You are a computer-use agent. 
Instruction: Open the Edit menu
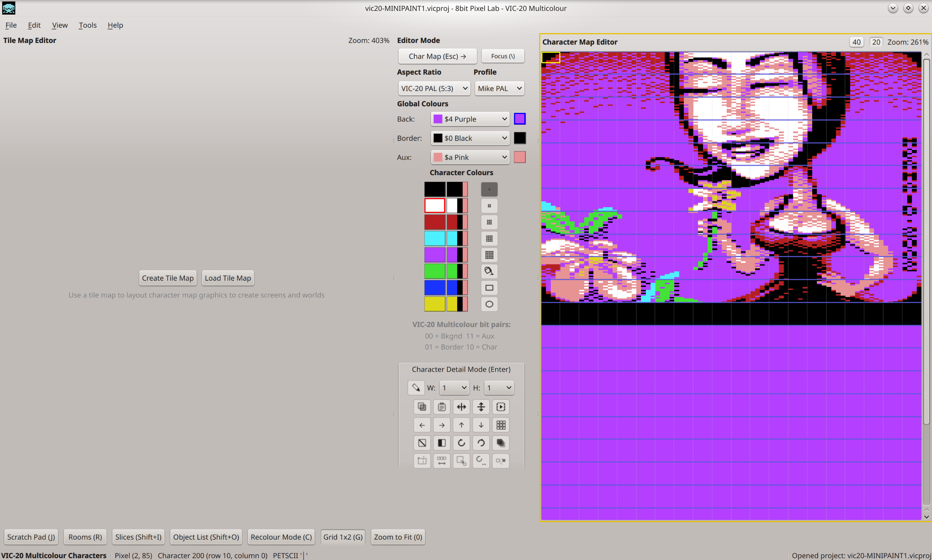coord(34,25)
